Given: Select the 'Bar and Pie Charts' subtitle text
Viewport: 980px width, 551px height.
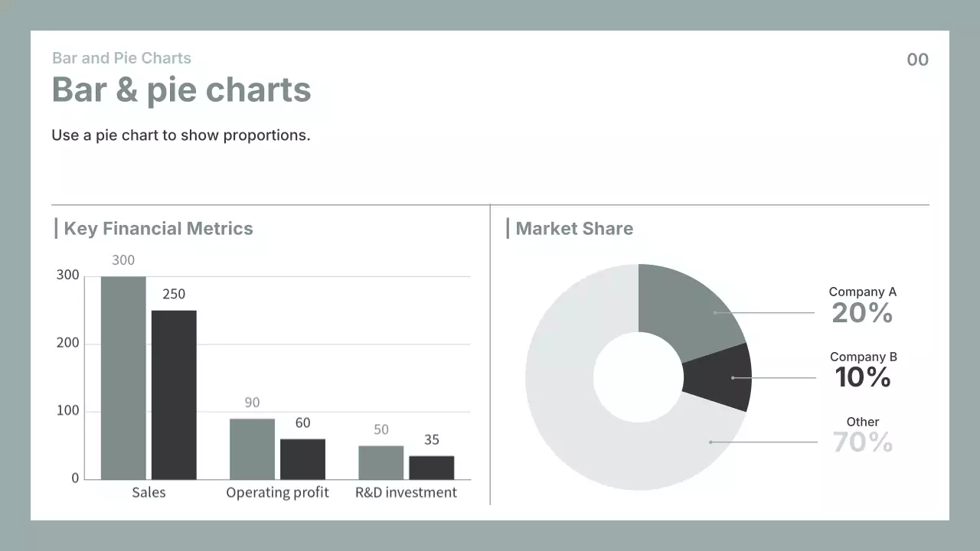Looking at the screenshot, I should coord(122,58).
